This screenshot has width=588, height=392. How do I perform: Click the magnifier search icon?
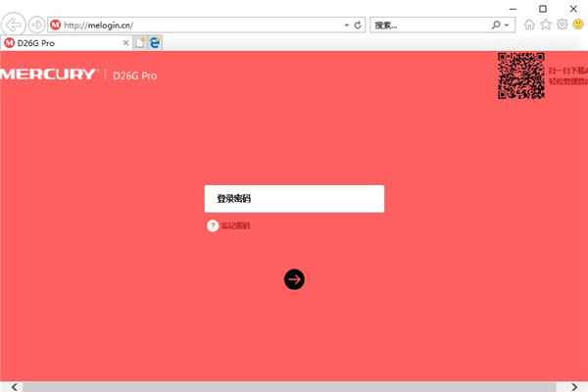pyautogui.click(x=496, y=25)
